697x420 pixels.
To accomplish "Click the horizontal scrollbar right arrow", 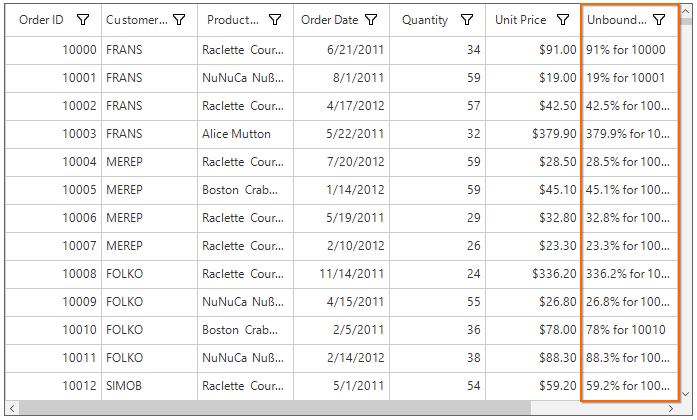I will pos(671,408).
